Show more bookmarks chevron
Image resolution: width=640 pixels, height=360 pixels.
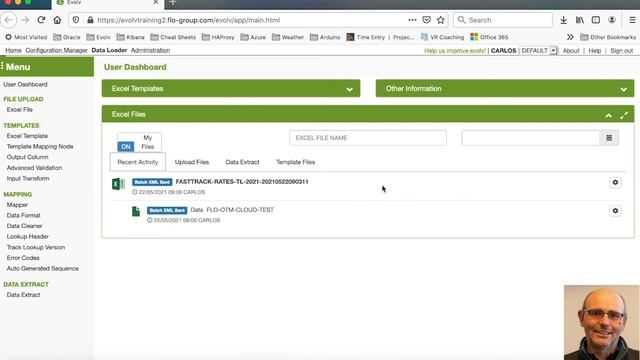570,37
